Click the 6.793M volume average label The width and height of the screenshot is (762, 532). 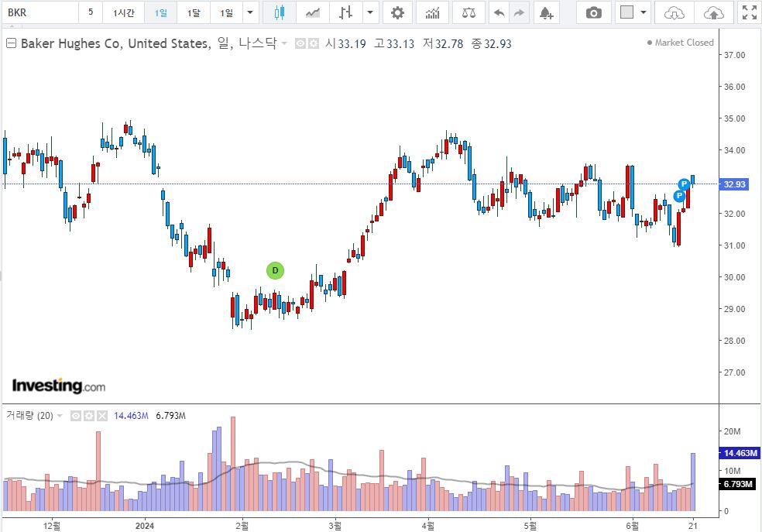[x=738, y=484]
